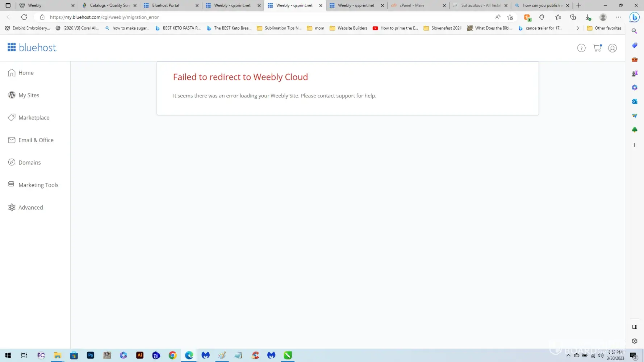Expand the hidden bookmarks overflow chevron
The image size is (644, 362).
tap(577, 28)
